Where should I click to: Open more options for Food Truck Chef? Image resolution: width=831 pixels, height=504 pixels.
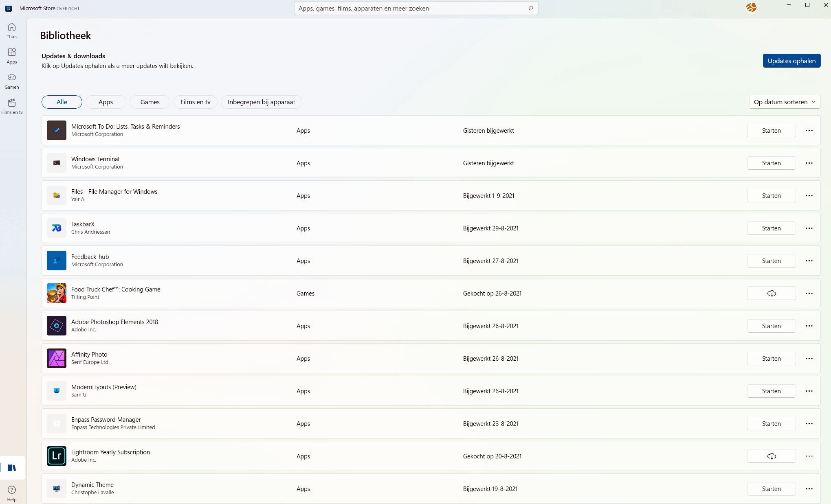[809, 293]
